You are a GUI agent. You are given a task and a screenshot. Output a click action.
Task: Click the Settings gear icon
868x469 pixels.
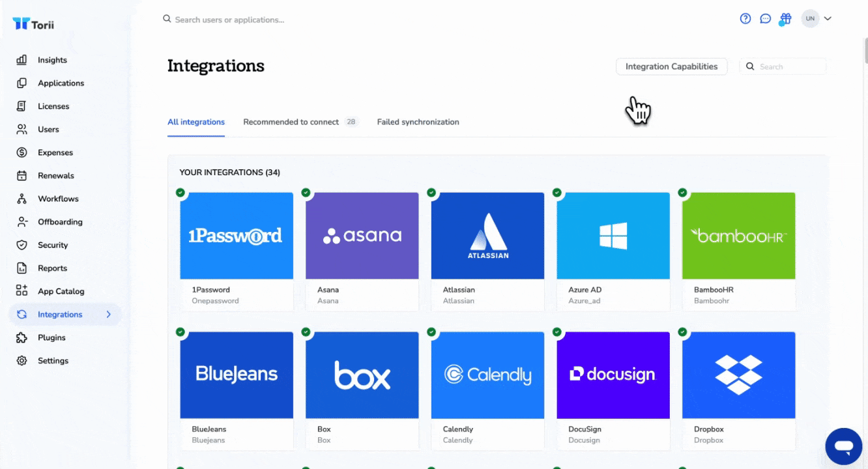coord(22,360)
